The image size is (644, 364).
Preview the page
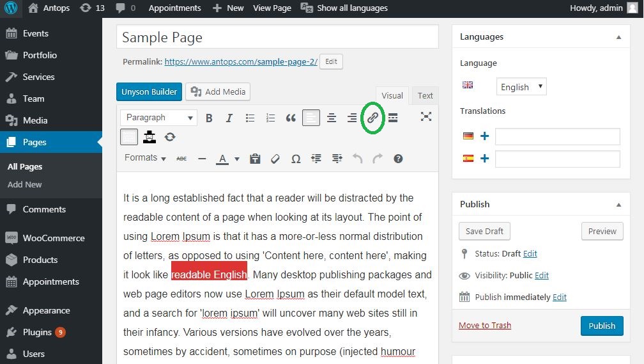(x=602, y=231)
